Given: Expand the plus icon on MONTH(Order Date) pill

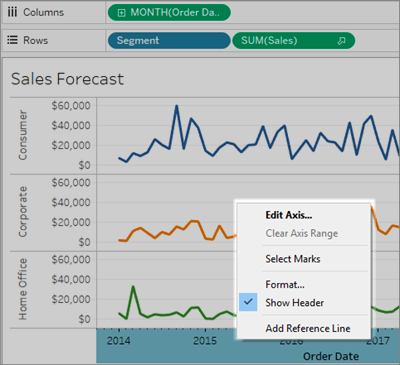Looking at the screenshot, I should click(122, 13).
